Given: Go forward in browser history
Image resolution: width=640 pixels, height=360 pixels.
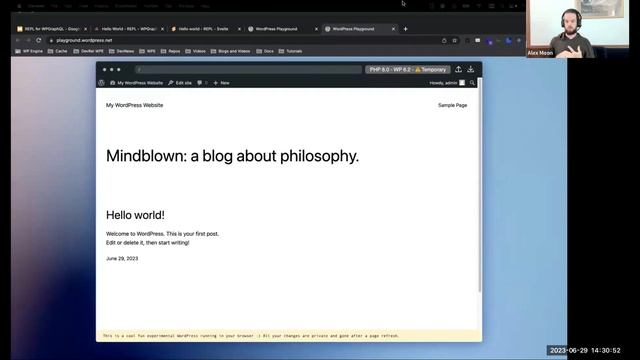Looking at the screenshot, I should pyautogui.click(x=28, y=40).
